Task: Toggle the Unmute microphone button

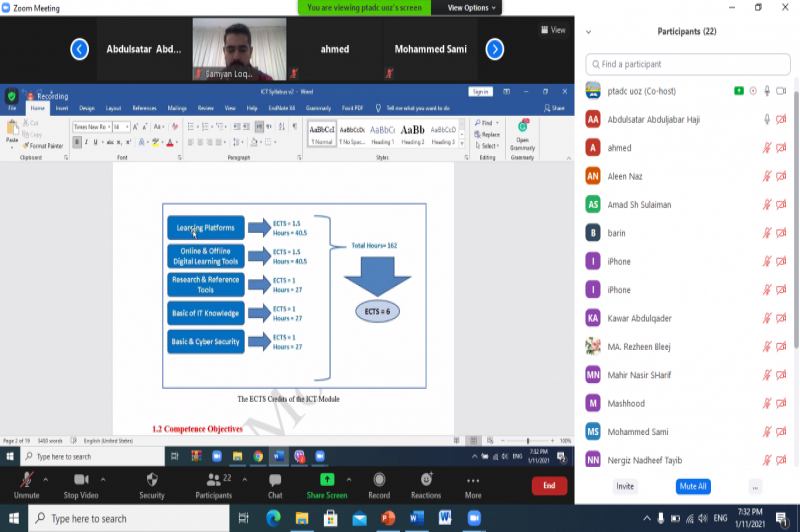Action: pyautogui.click(x=27, y=480)
